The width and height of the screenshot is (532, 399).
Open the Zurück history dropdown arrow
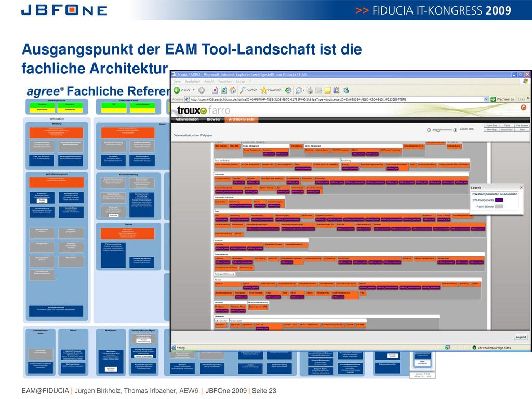[194, 90]
